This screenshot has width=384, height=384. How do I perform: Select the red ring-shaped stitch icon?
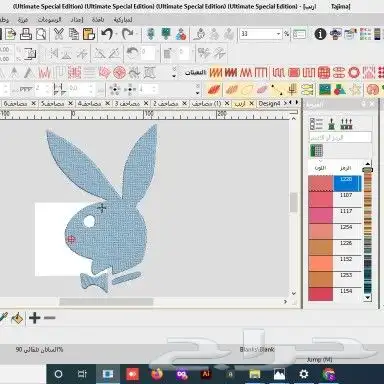coord(354,72)
